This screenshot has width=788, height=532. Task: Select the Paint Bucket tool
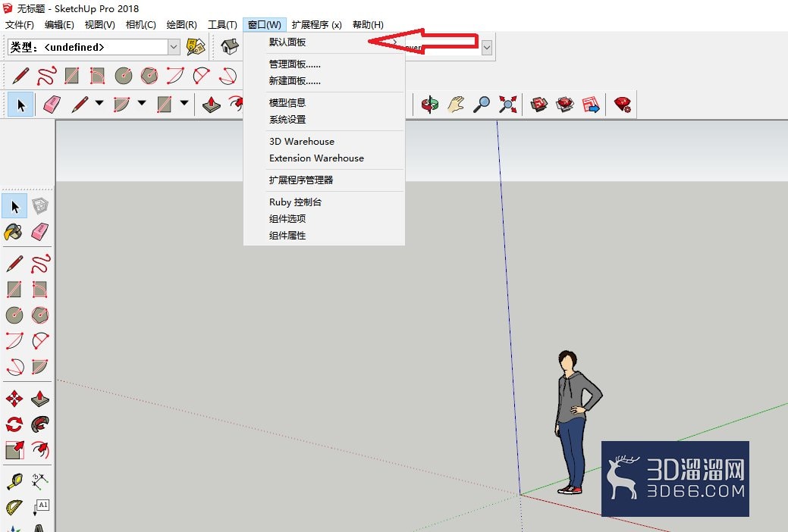[14, 232]
